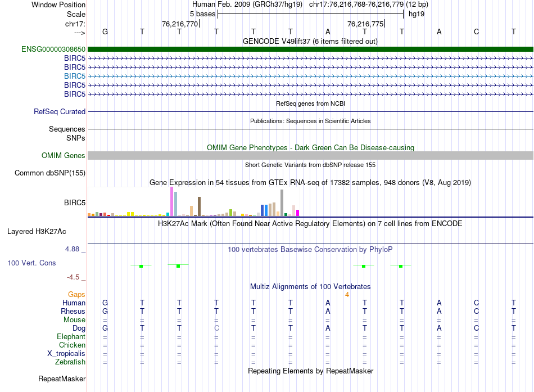This screenshot has width=534, height=392.
Task: Click the hg19 label beside scale bar
Action: pyautogui.click(x=417, y=14)
